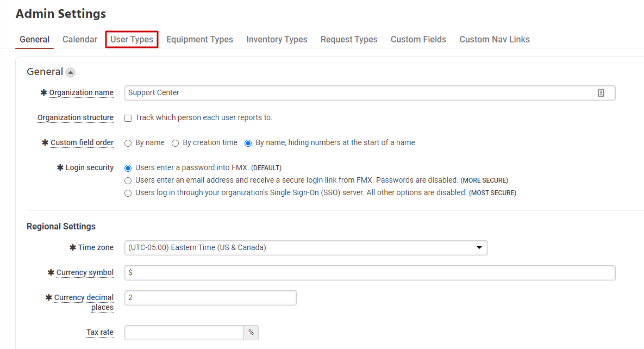Click the contact card icon in Organization name

click(x=601, y=93)
